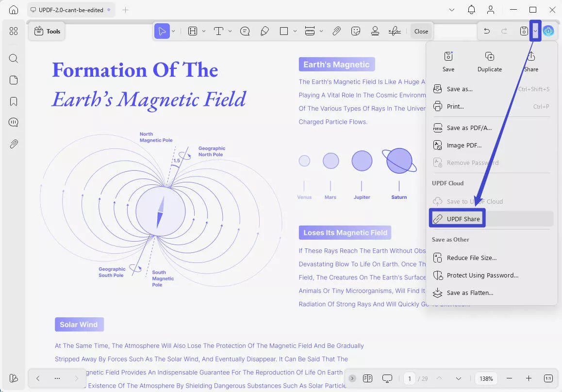Click the page number input field
Image resolution: width=562 pixels, height=392 pixels.
(409, 378)
